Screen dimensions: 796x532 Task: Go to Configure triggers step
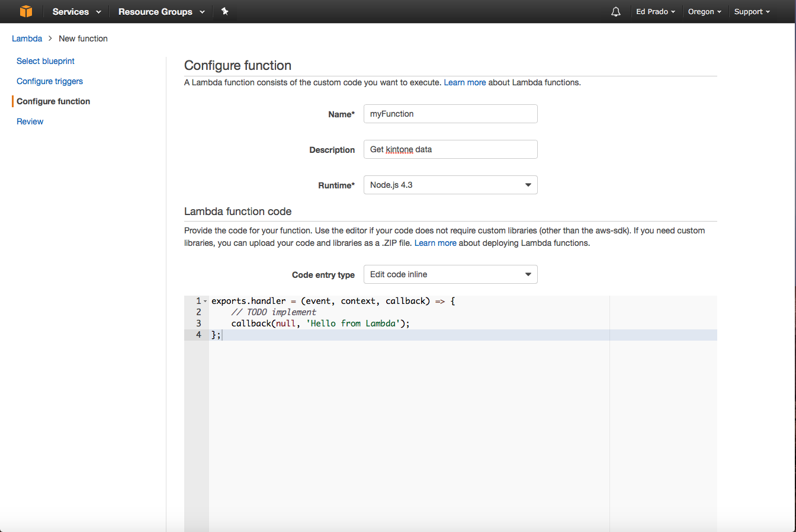pyautogui.click(x=50, y=81)
